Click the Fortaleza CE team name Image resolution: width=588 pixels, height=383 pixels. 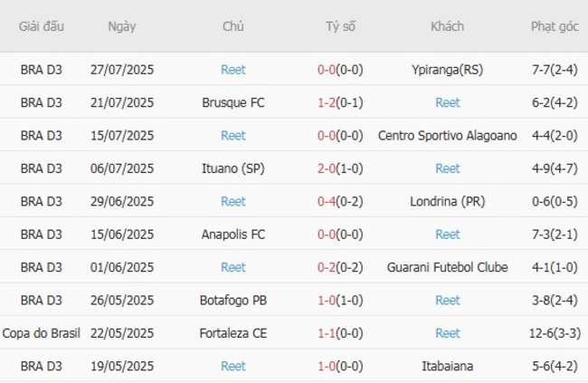click(x=232, y=333)
